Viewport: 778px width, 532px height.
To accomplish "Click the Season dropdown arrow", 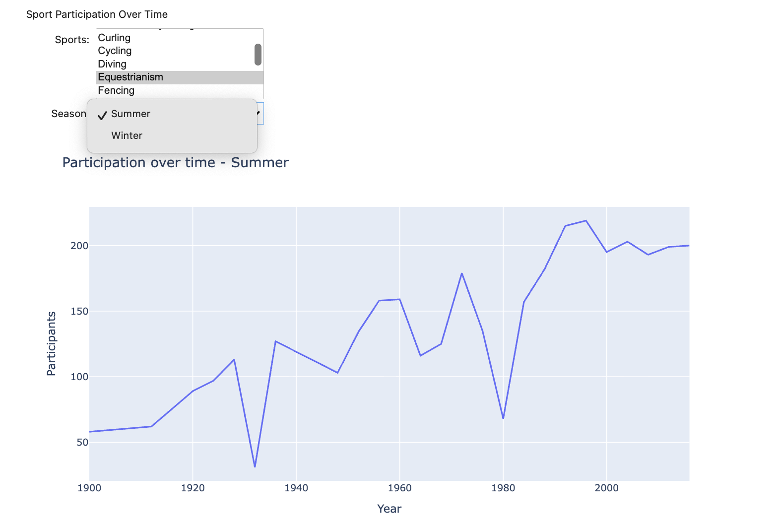I will coord(259,113).
